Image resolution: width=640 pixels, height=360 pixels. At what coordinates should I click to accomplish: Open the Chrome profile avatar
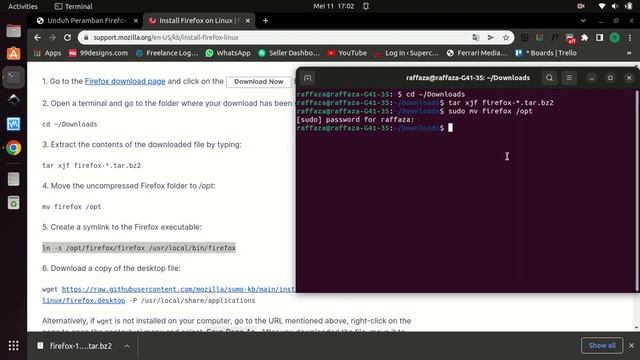(614, 38)
